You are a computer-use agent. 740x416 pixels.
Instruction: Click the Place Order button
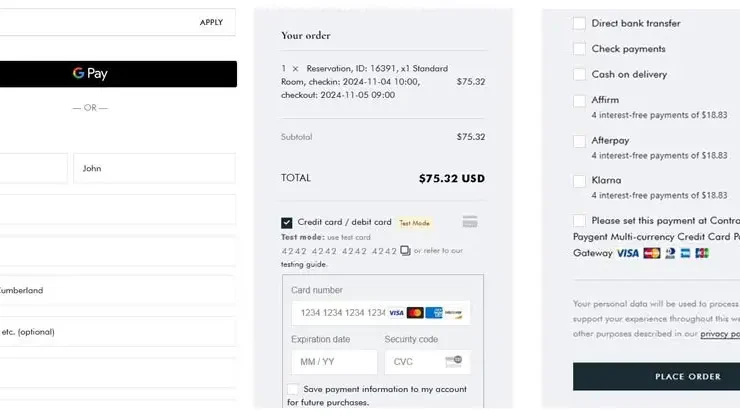(x=656, y=376)
